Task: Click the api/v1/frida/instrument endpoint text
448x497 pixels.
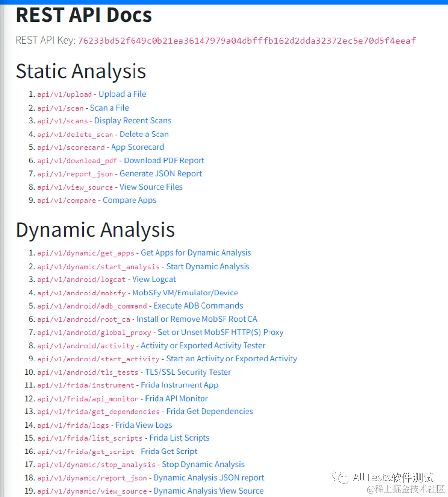Action: coord(86,385)
